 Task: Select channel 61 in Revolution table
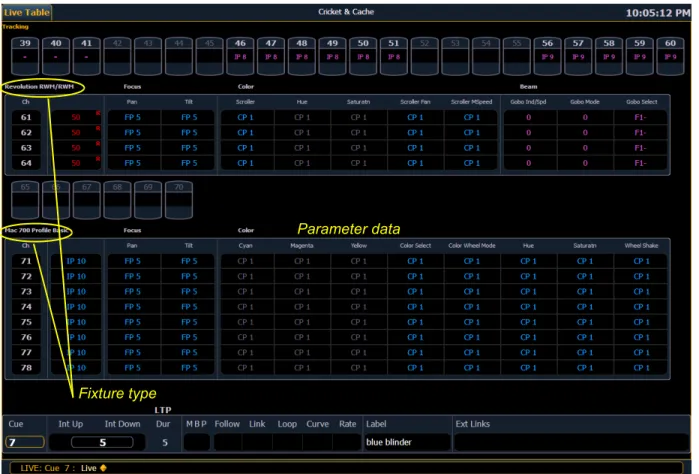coord(26,117)
